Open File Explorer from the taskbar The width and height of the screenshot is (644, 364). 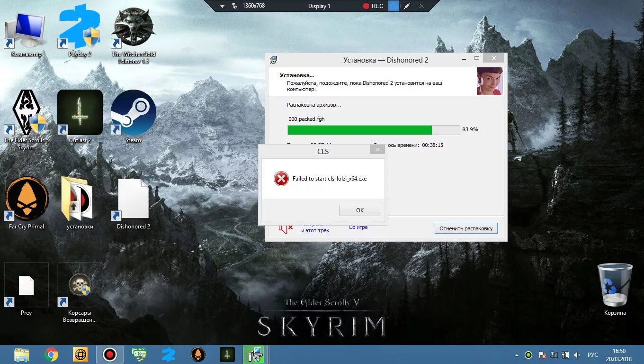click(x=22, y=355)
